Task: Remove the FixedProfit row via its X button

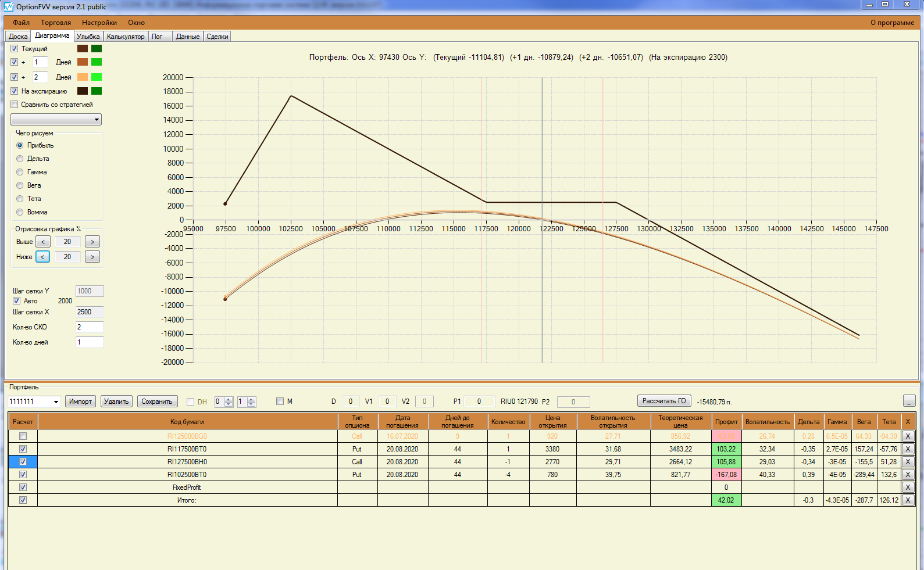Action: (908, 487)
